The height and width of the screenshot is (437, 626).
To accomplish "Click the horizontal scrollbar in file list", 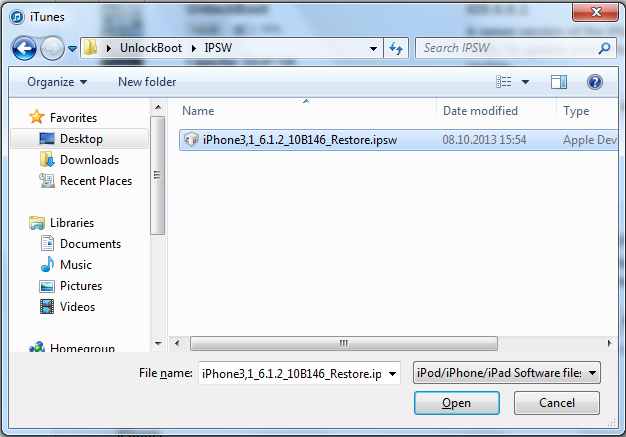I will point(344,343).
